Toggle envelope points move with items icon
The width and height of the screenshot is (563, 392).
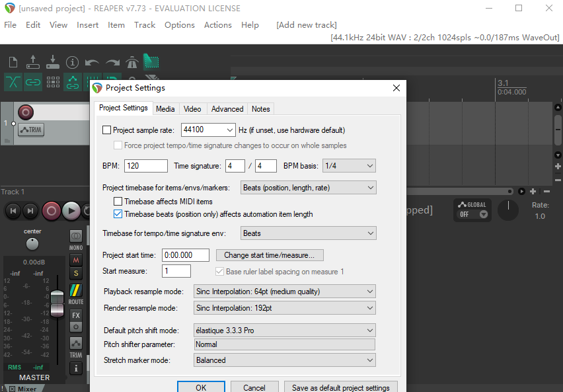click(x=73, y=82)
